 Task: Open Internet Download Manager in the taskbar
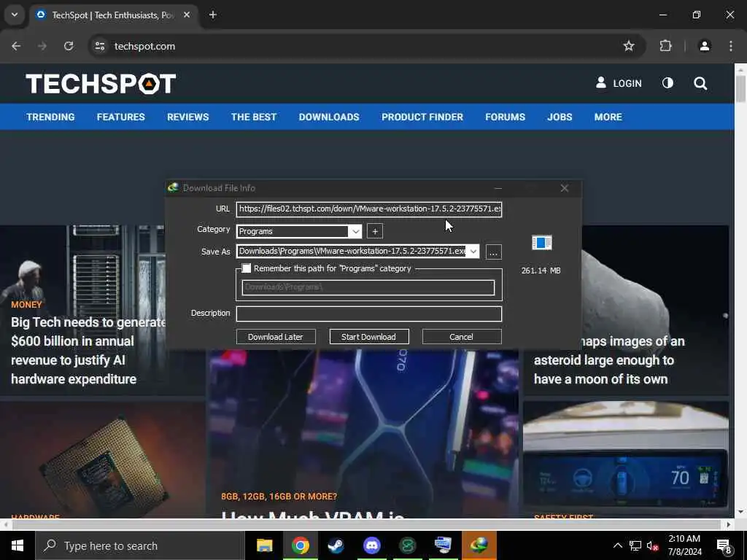pos(479,545)
